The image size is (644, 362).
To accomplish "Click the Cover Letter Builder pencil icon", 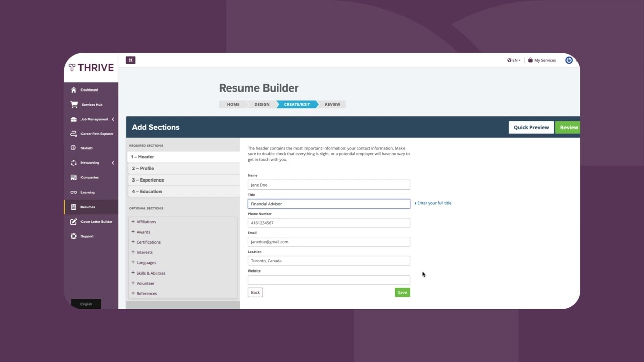I will tap(74, 222).
